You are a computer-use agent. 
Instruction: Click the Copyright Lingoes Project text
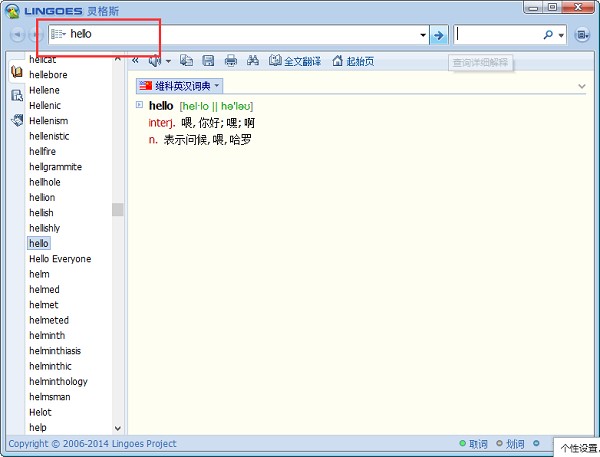92,444
